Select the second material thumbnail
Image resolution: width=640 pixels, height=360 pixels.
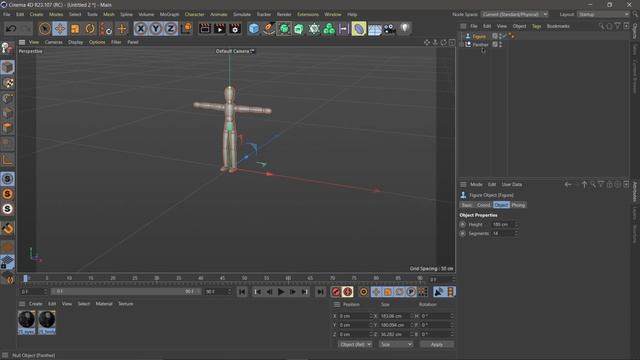point(47,322)
